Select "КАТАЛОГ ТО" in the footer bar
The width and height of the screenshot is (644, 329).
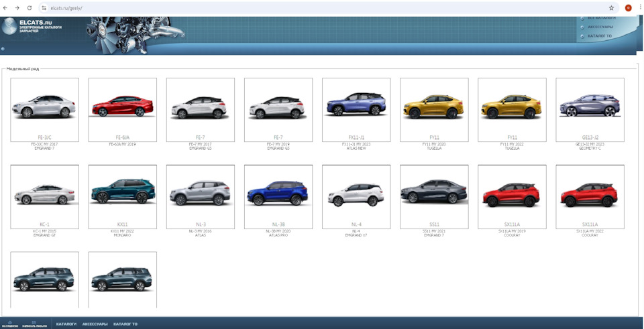coord(125,324)
